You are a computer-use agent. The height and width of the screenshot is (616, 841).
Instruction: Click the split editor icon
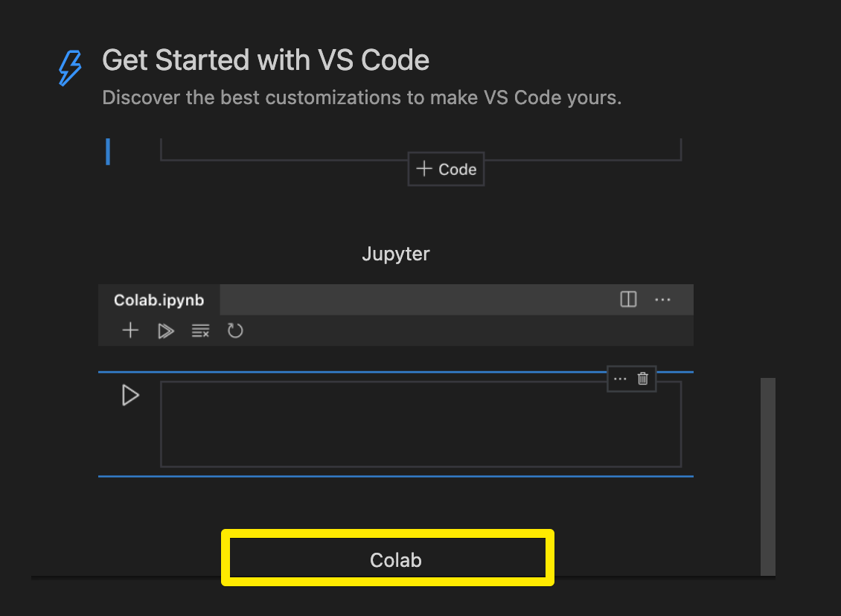628,299
